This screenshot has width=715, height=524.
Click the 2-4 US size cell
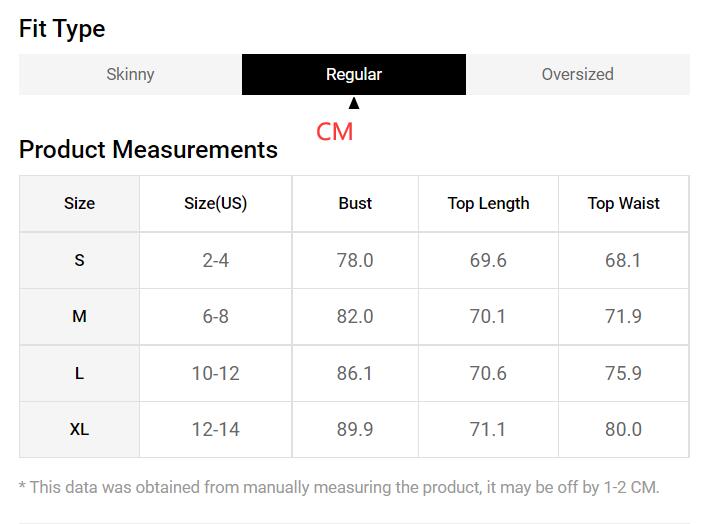pos(216,260)
